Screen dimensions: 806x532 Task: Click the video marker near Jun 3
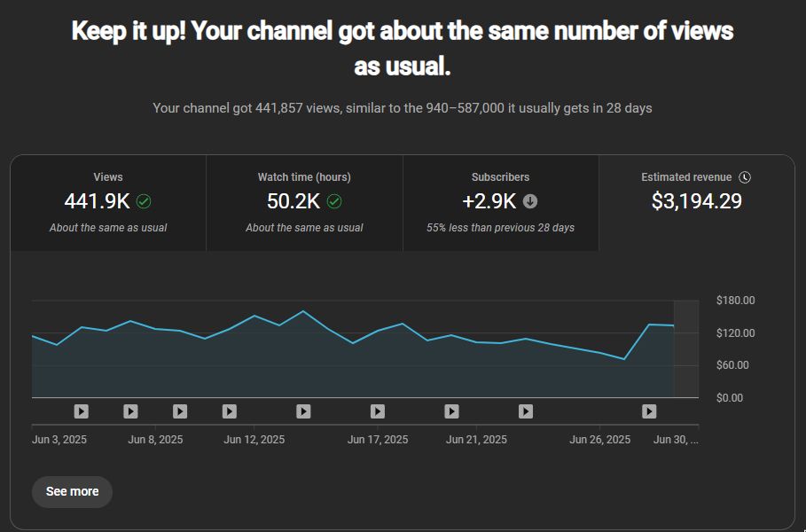(80, 411)
